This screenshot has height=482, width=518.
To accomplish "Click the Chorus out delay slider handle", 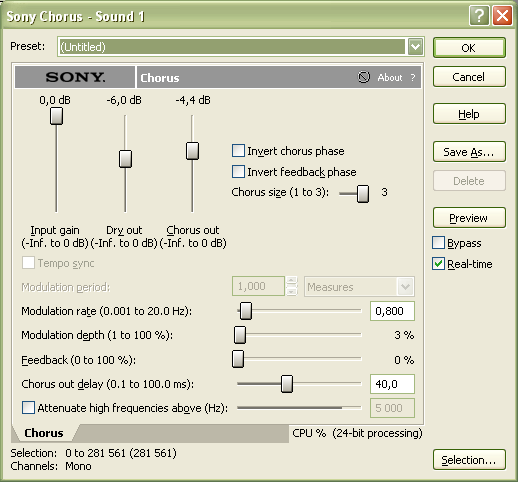I will (287, 384).
